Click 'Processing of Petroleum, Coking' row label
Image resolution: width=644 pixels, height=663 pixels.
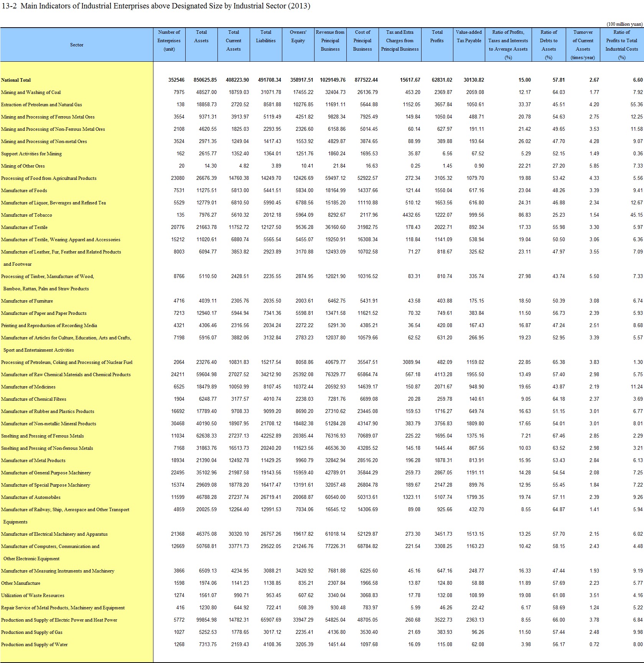67,362
